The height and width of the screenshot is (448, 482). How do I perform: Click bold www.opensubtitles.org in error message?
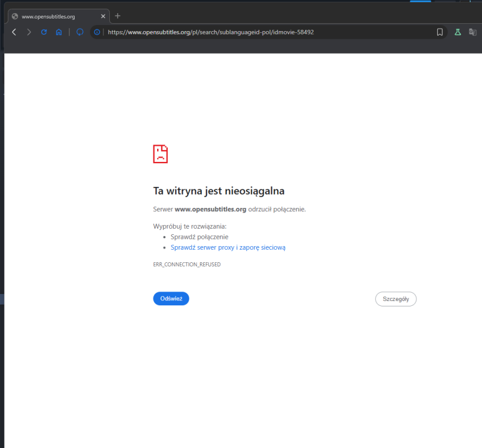click(211, 210)
